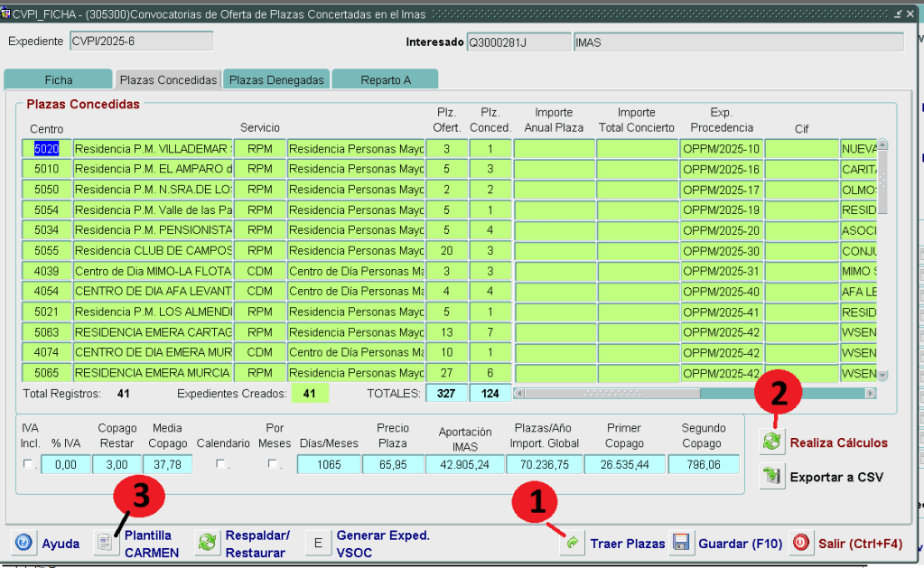Enable the Calendario checkbox
Screen dimensions: 924x568
(220, 464)
